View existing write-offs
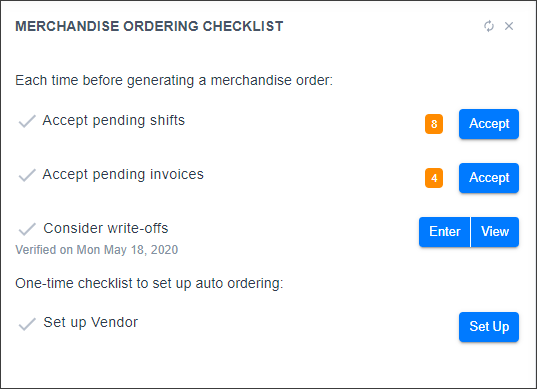This screenshot has width=537, height=389. 495,232
